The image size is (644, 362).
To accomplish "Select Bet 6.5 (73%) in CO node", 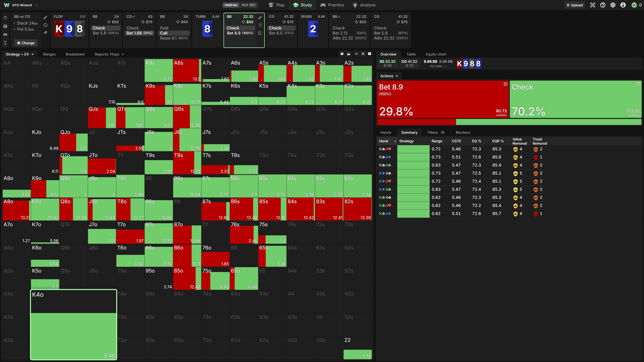I will (x=281, y=33).
